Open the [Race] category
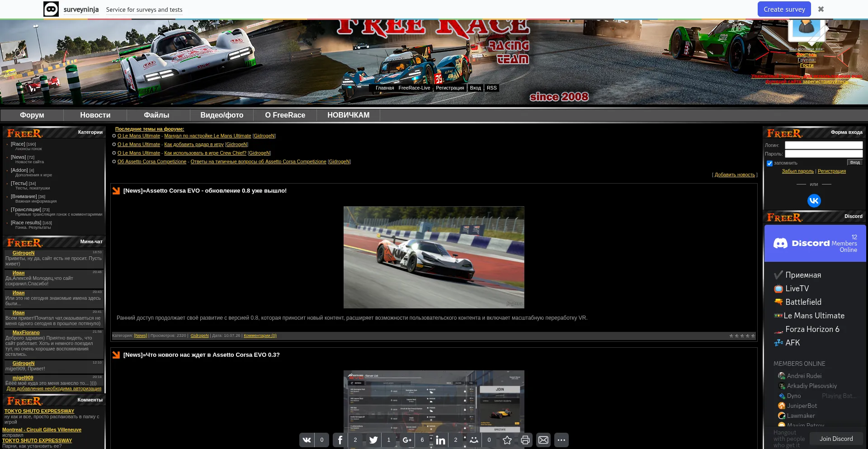868x449 pixels. [18, 144]
